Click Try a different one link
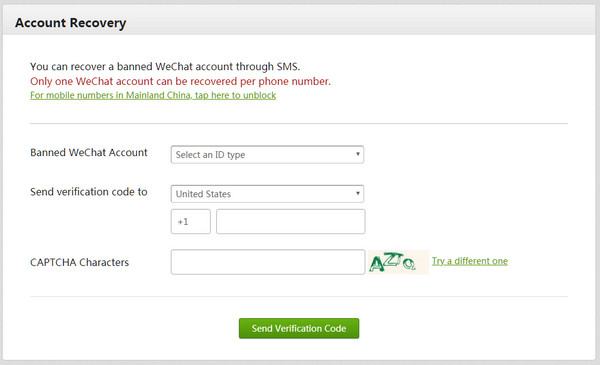The height and width of the screenshot is (365, 600). pos(470,261)
